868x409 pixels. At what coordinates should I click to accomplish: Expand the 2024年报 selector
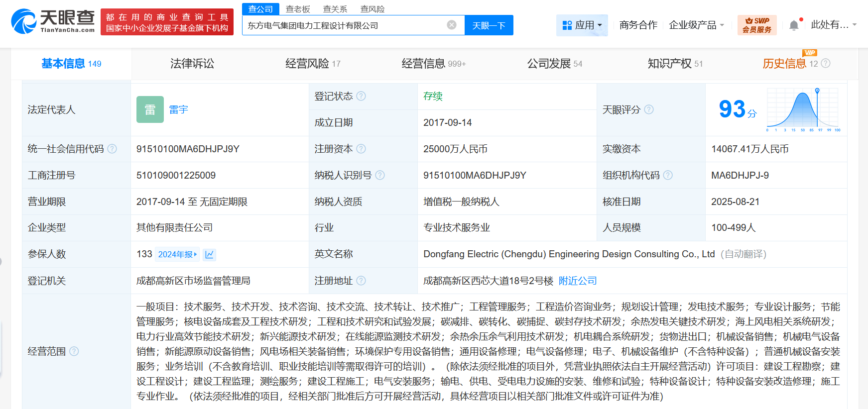pos(177,254)
